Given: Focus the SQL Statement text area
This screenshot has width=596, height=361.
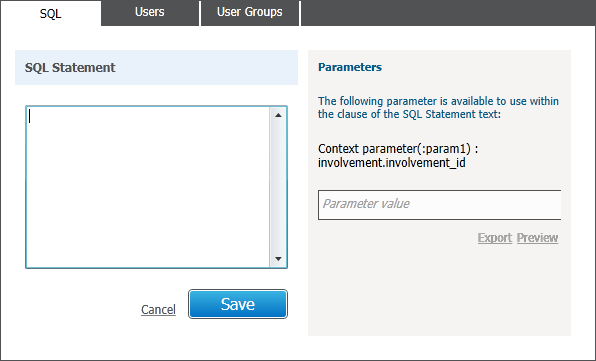Looking at the screenshot, I should [148, 187].
